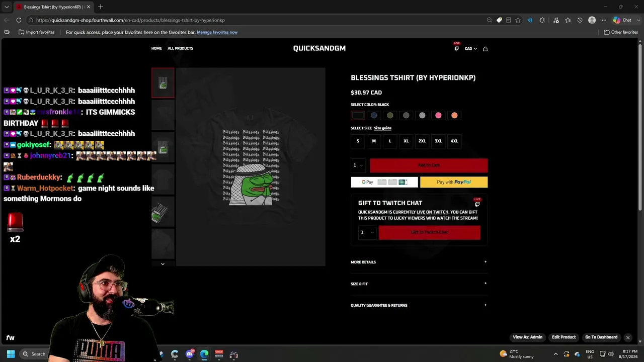The width and height of the screenshot is (644, 362).
Task: Open the quantity dropdown beside Add to Cart
Action: (x=358, y=165)
